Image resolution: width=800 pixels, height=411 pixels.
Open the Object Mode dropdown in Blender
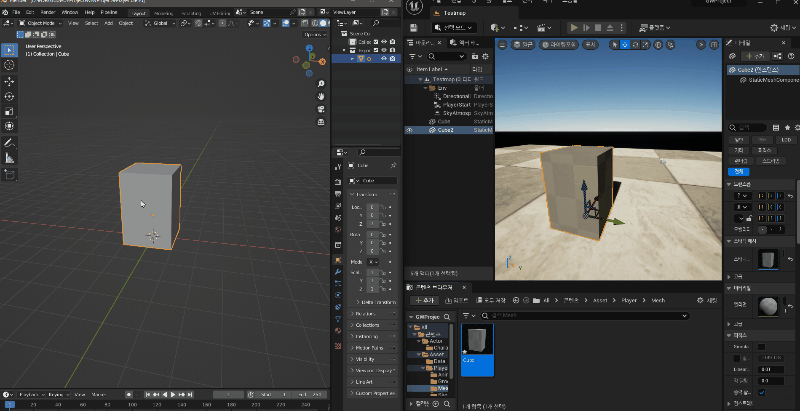[x=40, y=23]
